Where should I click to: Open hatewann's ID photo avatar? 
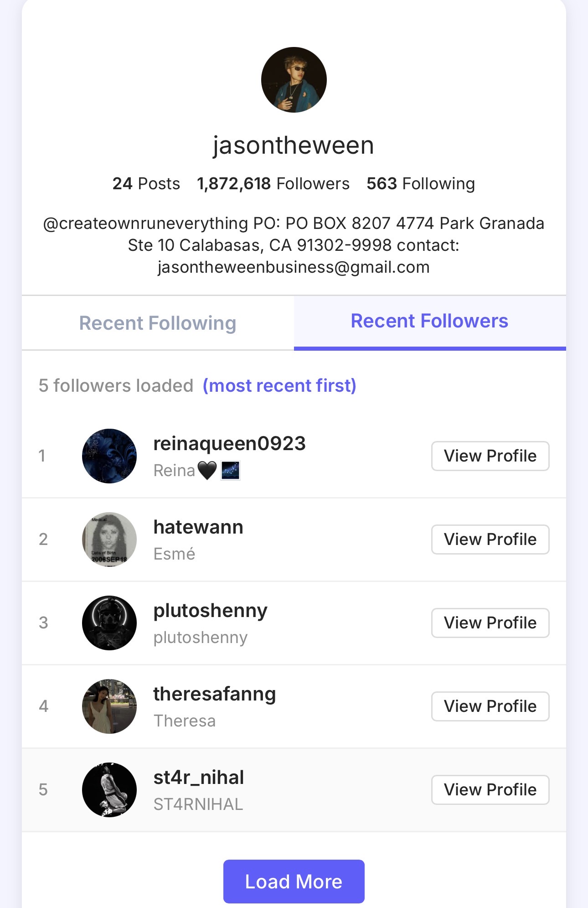(109, 539)
